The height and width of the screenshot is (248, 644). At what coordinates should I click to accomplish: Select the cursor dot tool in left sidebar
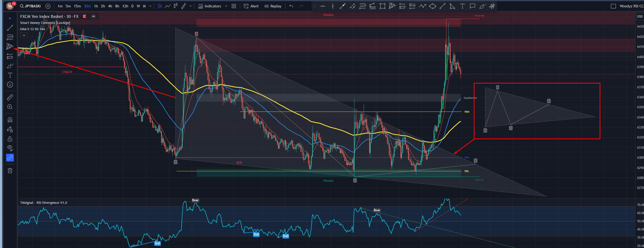pos(10,18)
